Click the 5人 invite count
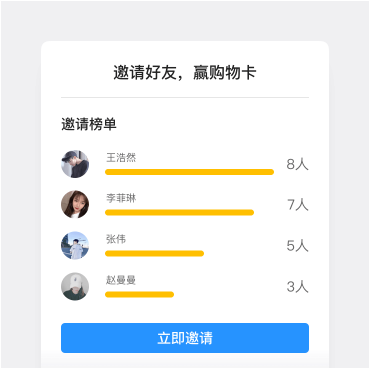This screenshot has width=370, height=368. pyautogui.click(x=297, y=246)
